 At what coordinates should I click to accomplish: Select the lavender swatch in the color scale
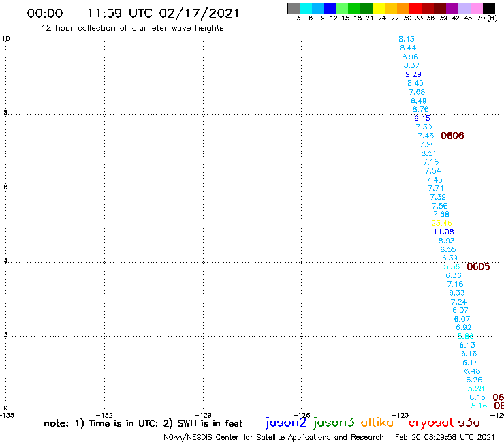464,8
